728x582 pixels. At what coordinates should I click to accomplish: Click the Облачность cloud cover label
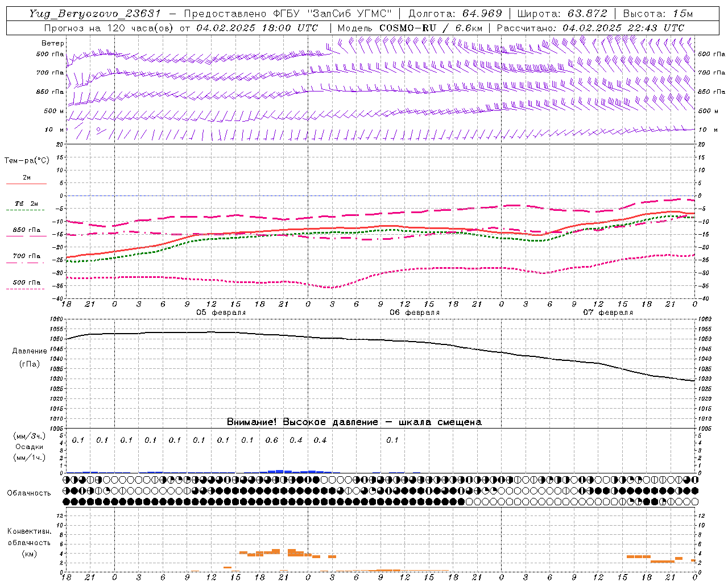[x=29, y=493]
